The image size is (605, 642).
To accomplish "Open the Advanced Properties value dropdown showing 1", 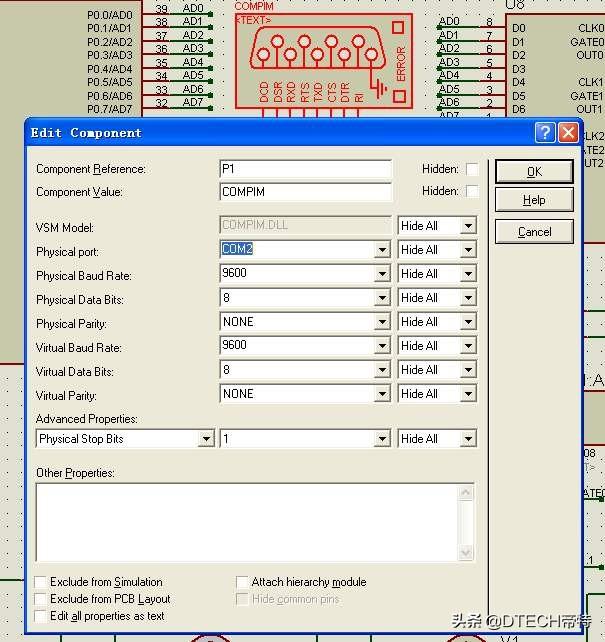I will click(382, 439).
